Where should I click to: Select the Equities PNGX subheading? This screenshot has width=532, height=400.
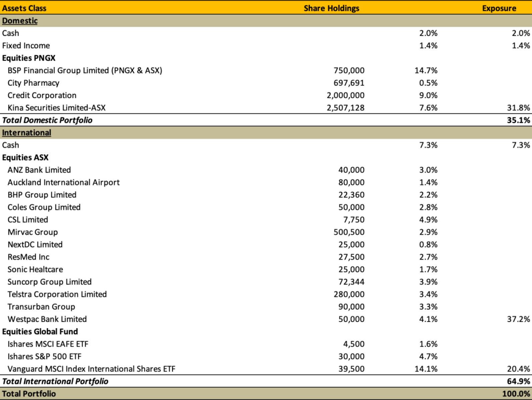(x=29, y=58)
